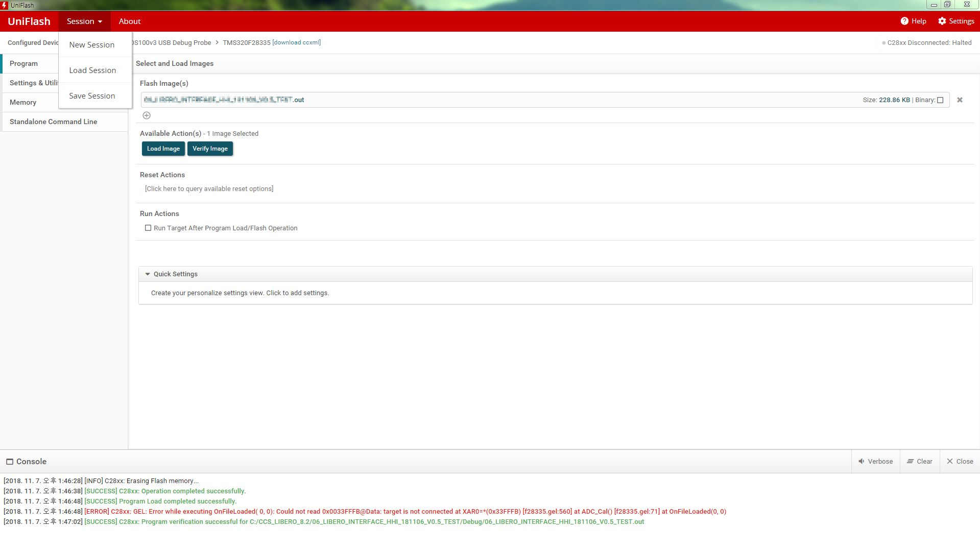
Task: Open Settings via the gear icon
Action: [942, 21]
